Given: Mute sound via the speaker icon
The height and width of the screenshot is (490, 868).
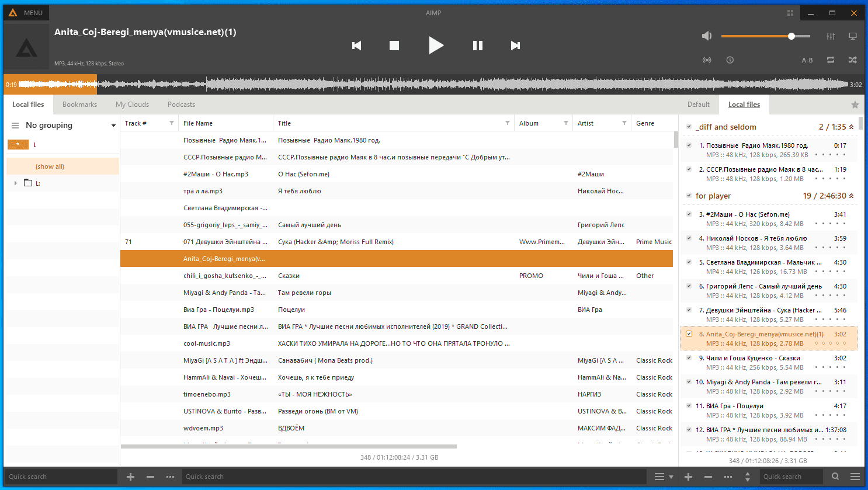Looking at the screenshot, I should (707, 36).
